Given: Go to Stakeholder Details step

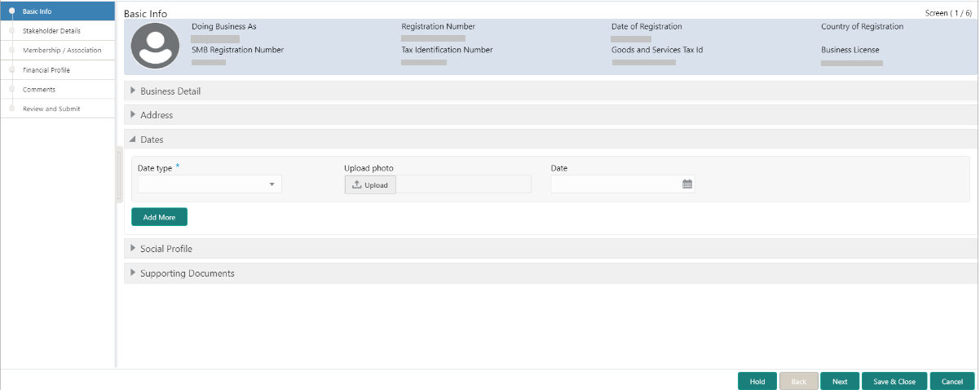Looking at the screenshot, I should pos(58,31).
